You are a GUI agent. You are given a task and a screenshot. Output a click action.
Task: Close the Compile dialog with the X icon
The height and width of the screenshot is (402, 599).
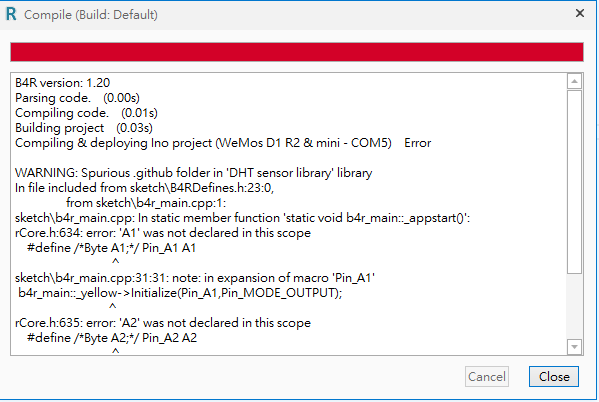point(580,13)
